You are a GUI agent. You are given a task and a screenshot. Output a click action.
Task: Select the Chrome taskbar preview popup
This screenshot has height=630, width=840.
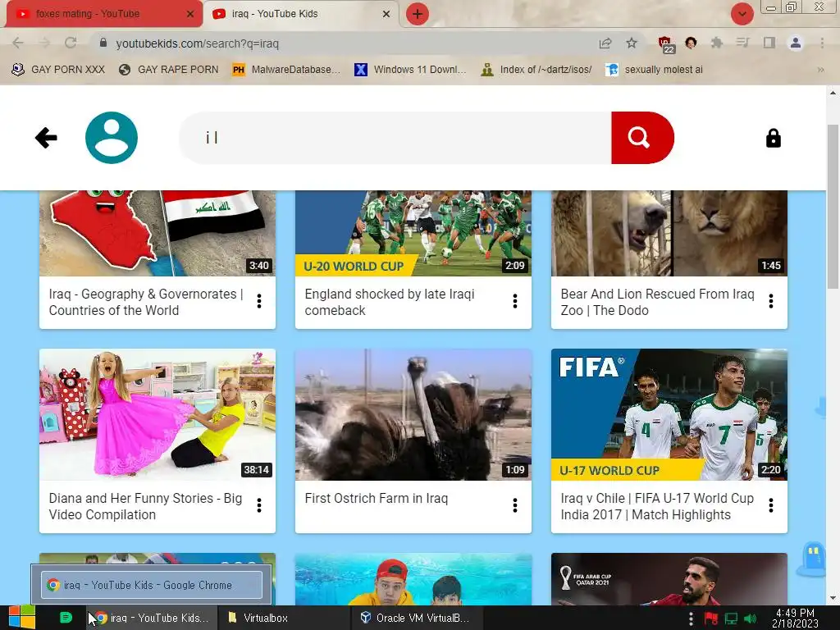pyautogui.click(x=152, y=584)
